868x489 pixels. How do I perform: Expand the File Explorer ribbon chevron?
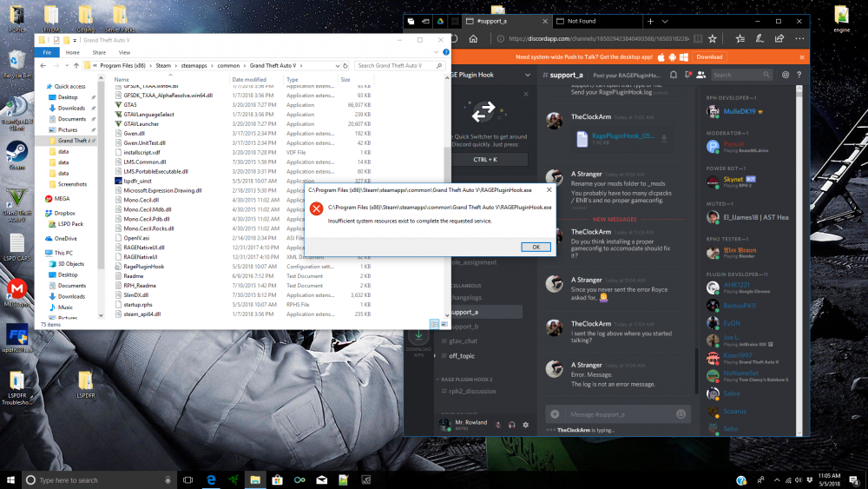click(437, 52)
